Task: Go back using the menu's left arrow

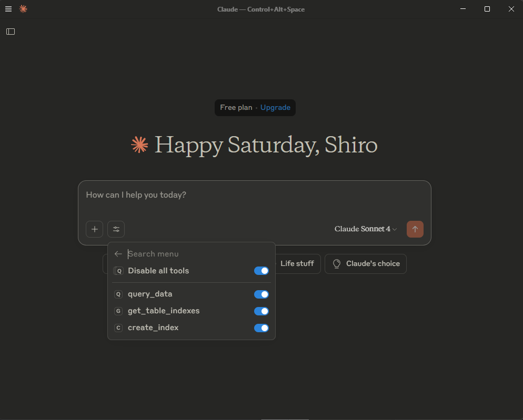Action: point(118,254)
